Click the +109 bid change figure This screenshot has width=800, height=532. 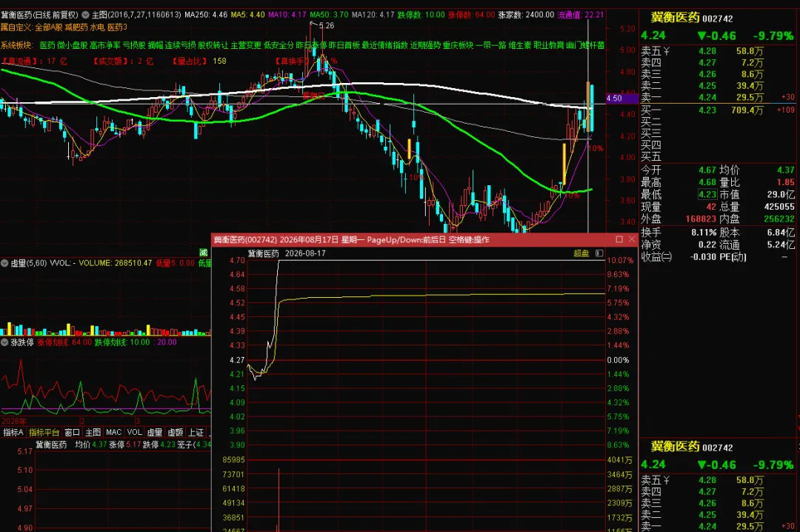[787, 110]
